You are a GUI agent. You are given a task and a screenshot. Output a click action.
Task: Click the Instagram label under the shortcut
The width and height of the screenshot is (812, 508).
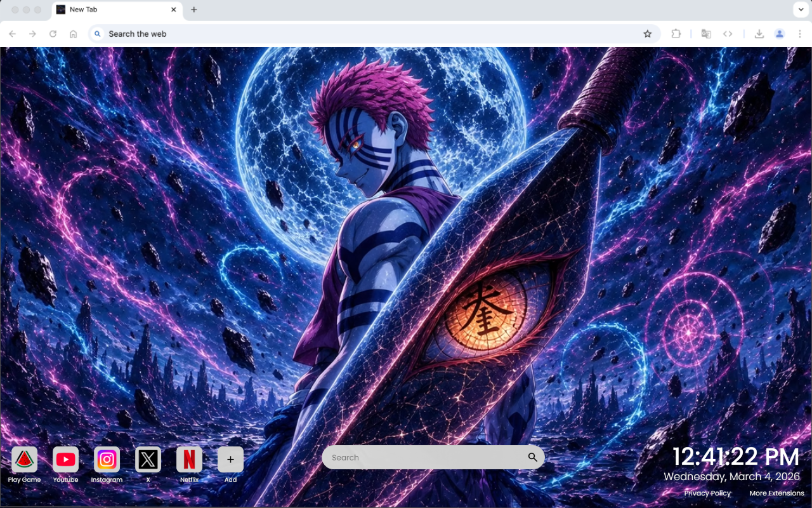(x=107, y=480)
